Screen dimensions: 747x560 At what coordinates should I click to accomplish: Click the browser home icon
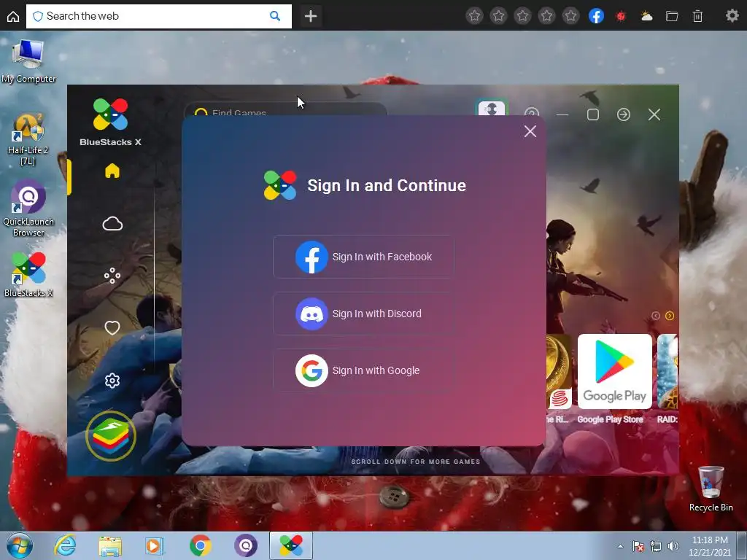[x=13, y=16]
